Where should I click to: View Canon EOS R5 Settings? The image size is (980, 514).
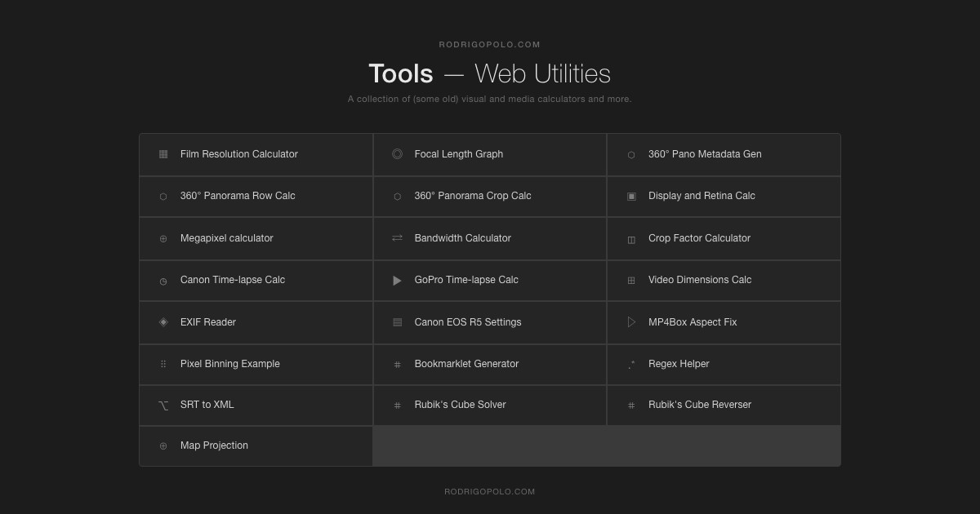(x=490, y=323)
